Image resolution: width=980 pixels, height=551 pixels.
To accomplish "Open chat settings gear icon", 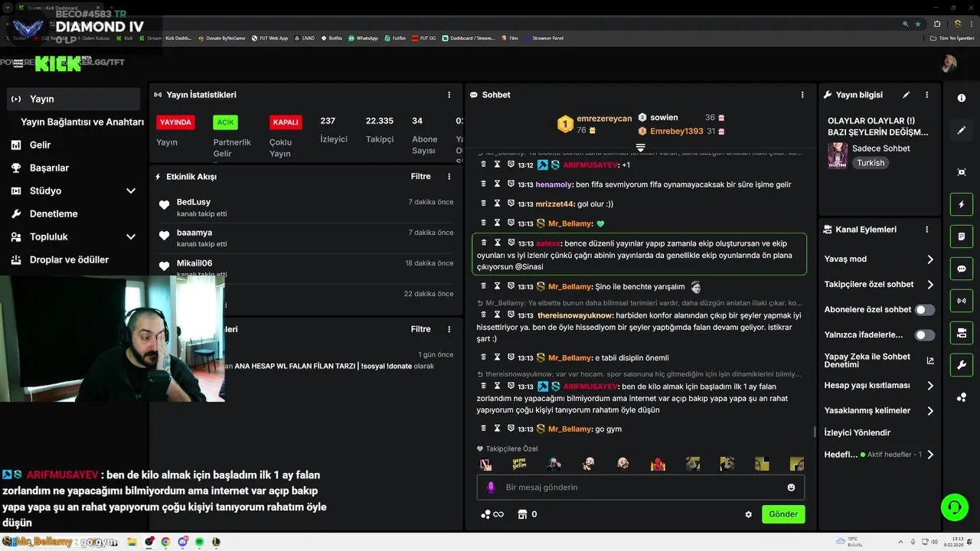I will point(749,514).
